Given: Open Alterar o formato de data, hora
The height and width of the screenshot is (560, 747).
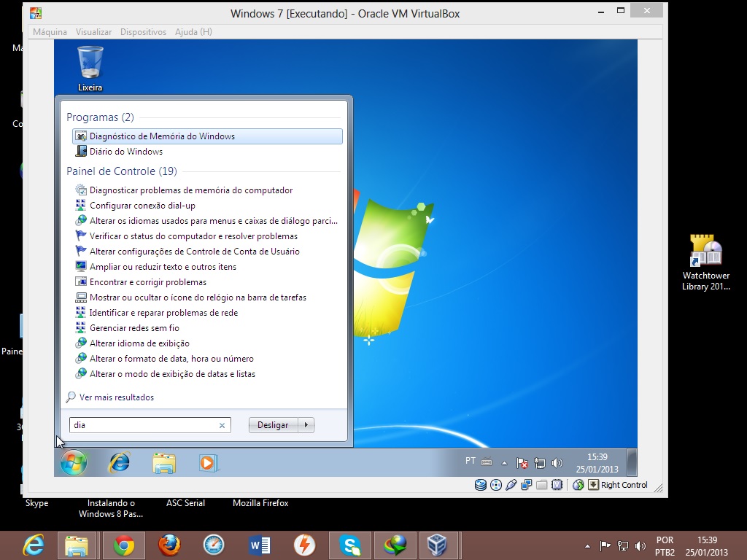Looking at the screenshot, I should click(x=164, y=358).
